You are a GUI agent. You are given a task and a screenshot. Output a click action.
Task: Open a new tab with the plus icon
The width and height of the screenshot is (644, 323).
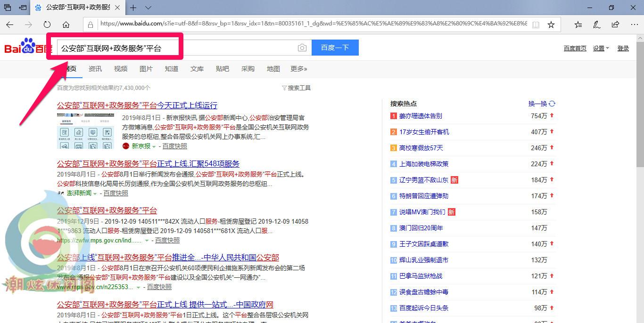[133, 8]
